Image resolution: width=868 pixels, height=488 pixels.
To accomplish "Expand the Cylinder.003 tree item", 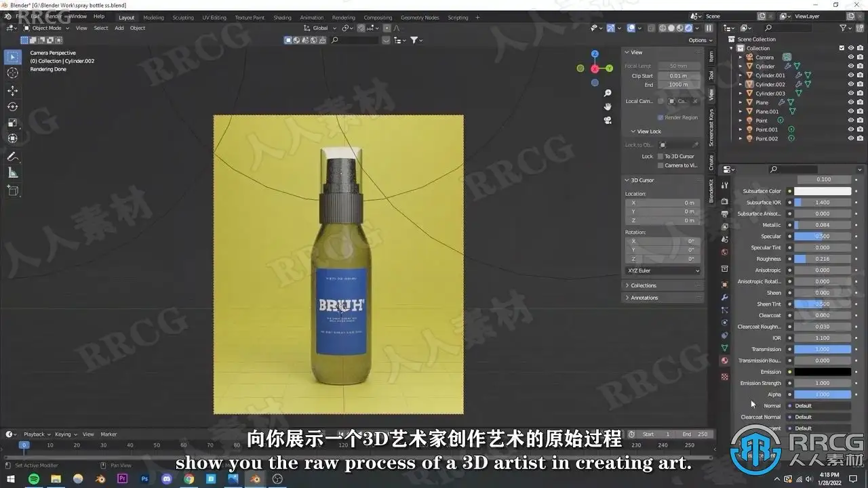I will (741, 94).
